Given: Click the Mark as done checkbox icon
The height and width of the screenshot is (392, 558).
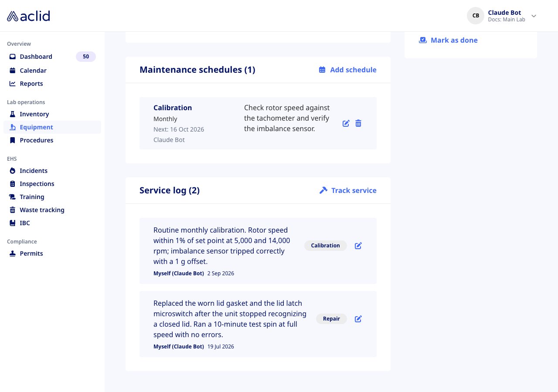Looking at the screenshot, I should pyautogui.click(x=422, y=40).
